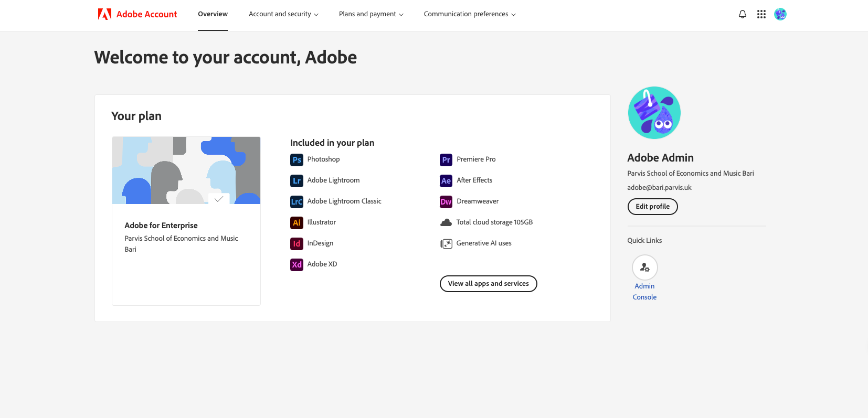Click Generative AI uses text
This screenshot has width=868, height=418.
pos(484,243)
